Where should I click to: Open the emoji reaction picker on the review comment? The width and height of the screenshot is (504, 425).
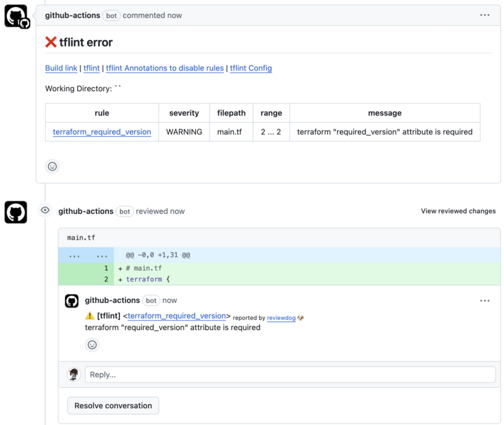pos(92,345)
